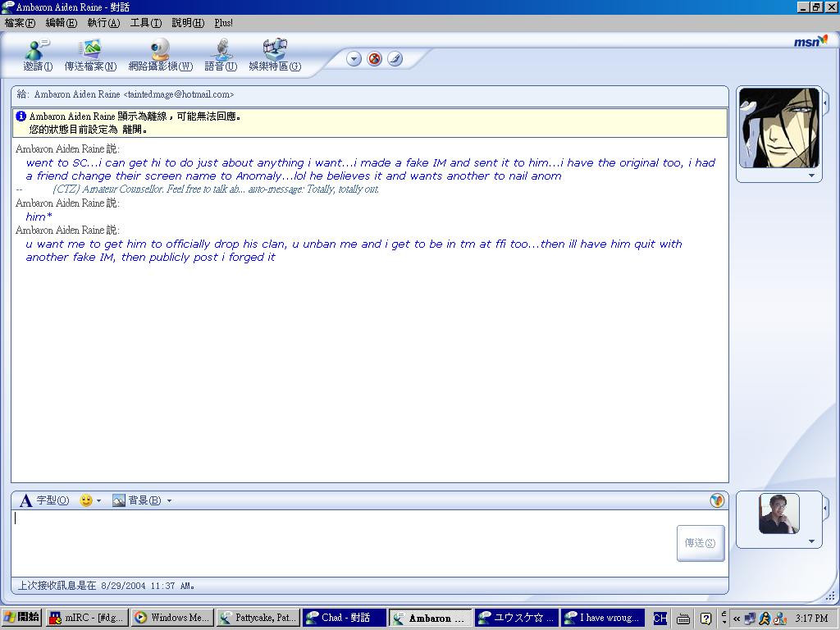Open the 編輯(E) menu
840x630 pixels.
pyautogui.click(x=61, y=22)
